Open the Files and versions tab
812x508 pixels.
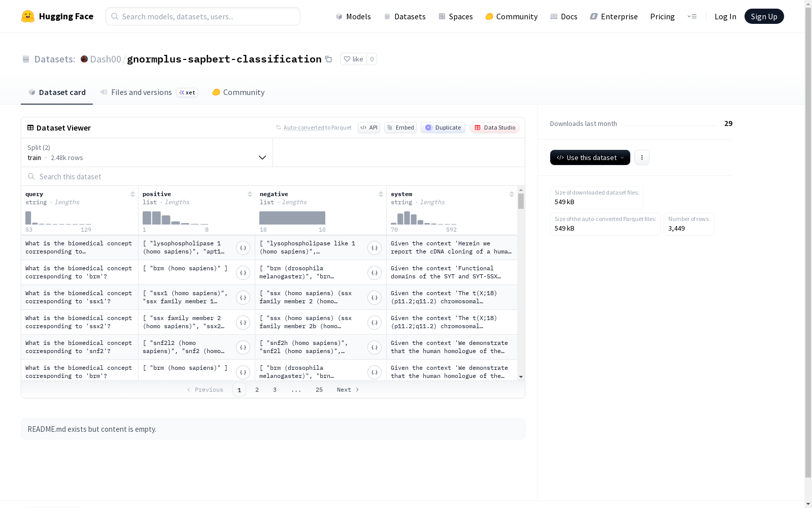(x=149, y=92)
